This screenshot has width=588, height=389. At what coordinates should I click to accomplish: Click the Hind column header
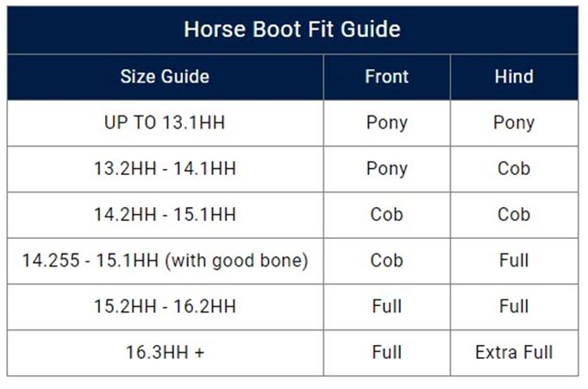[513, 77]
